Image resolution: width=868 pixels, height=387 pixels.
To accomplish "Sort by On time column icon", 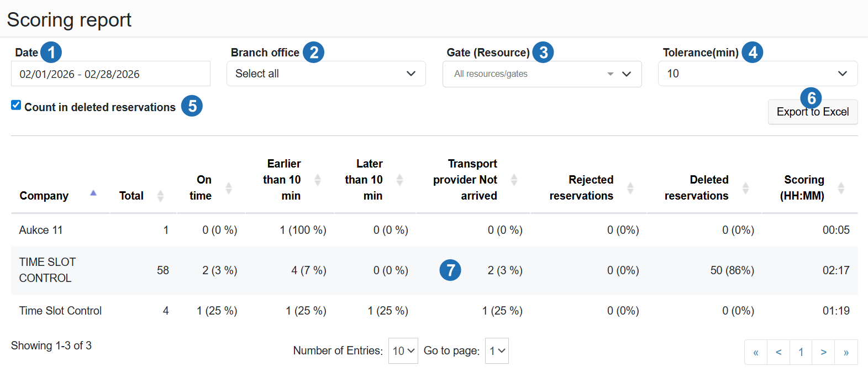I will tap(228, 188).
